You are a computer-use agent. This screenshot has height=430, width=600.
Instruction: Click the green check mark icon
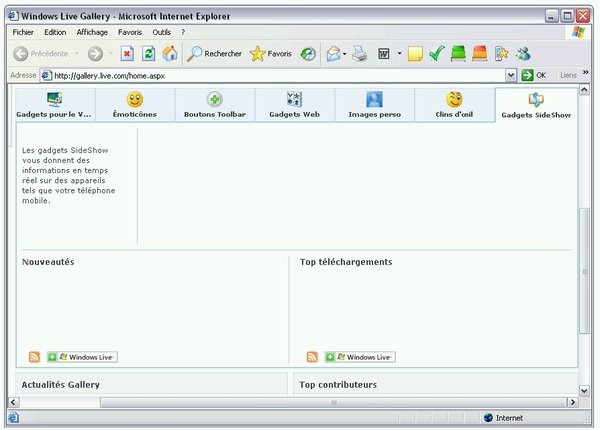coord(437,54)
